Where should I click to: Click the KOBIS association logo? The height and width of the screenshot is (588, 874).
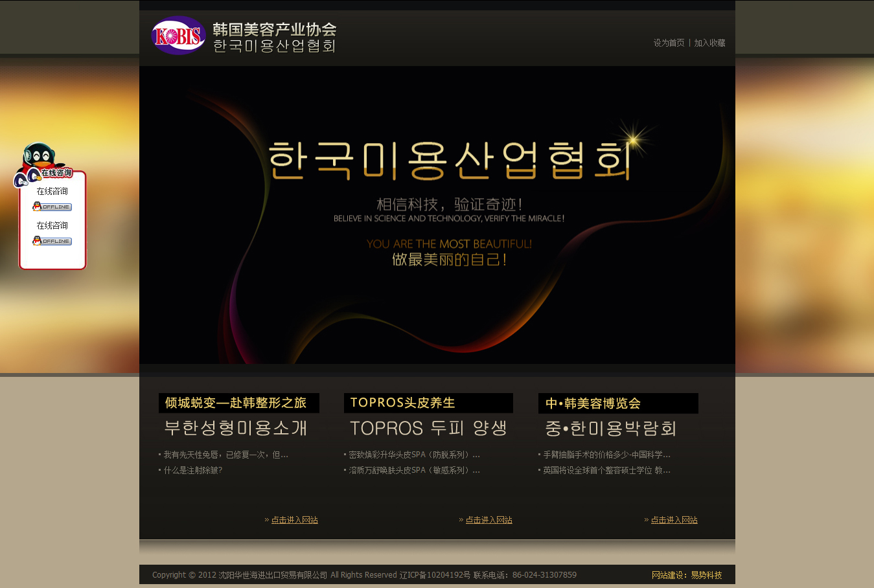click(x=178, y=35)
